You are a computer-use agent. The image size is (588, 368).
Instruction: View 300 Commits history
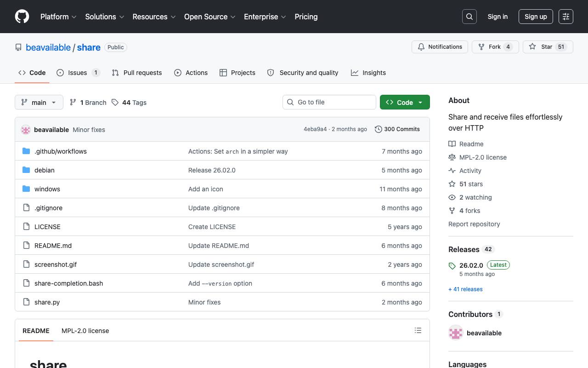click(397, 129)
